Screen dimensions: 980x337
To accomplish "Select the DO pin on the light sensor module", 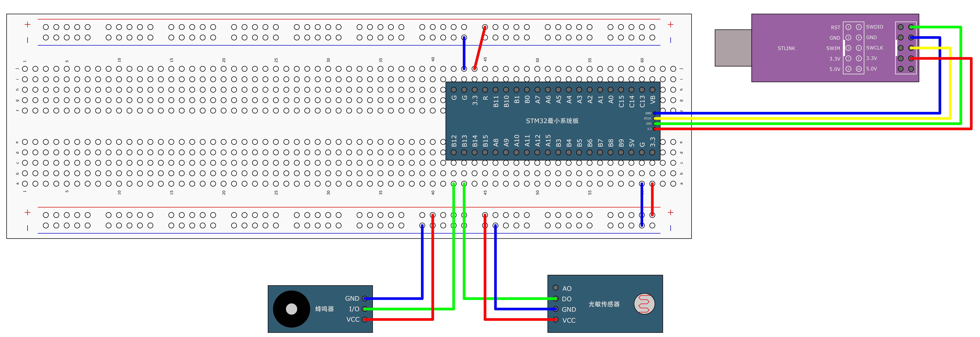I will pyautogui.click(x=555, y=299).
